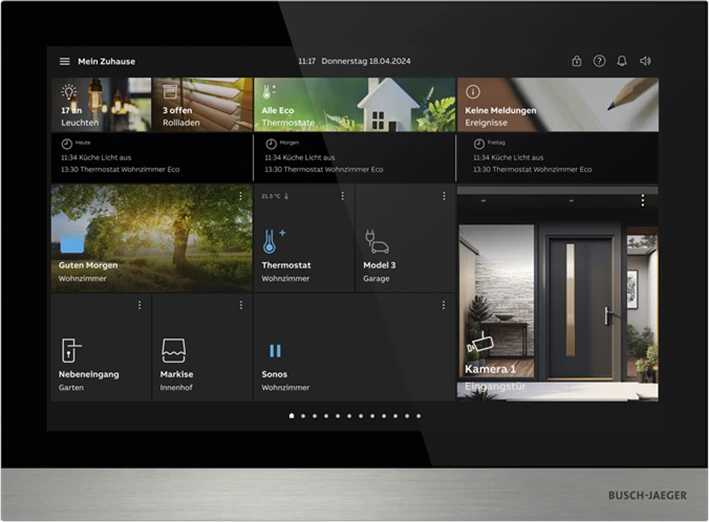Tap the lock icon in top bar
The width and height of the screenshot is (709, 522).
tap(577, 61)
